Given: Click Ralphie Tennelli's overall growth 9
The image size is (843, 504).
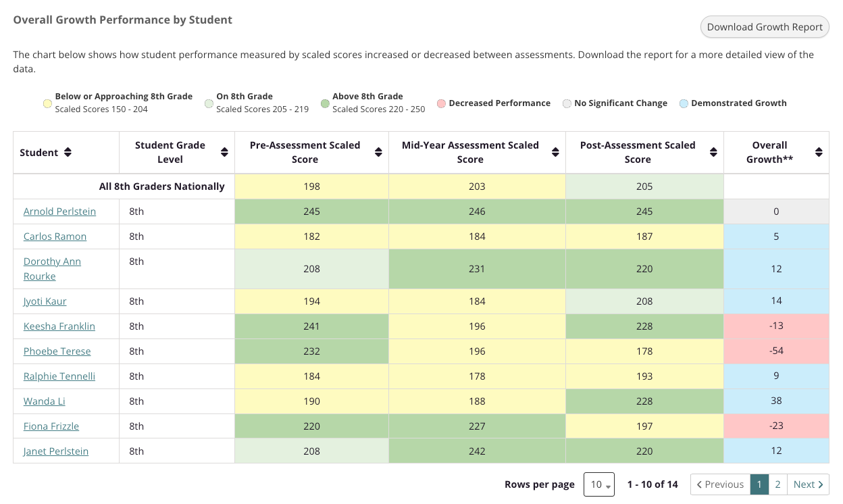Looking at the screenshot, I should tap(776, 376).
